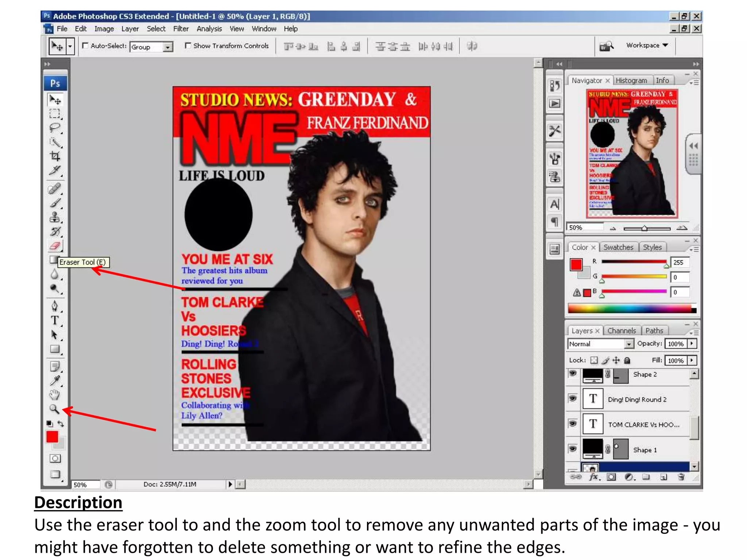Switch to the Histogram tab
Image resolution: width=747 pixels, height=560 pixels.
[631, 81]
